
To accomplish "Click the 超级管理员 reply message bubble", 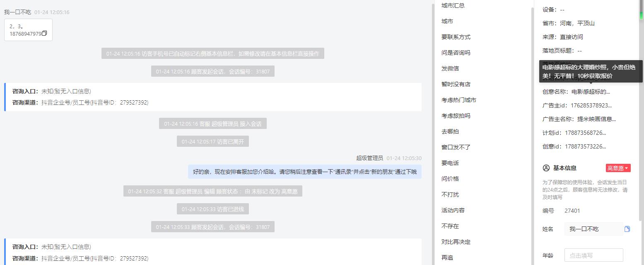I will click(x=305, y=172).
